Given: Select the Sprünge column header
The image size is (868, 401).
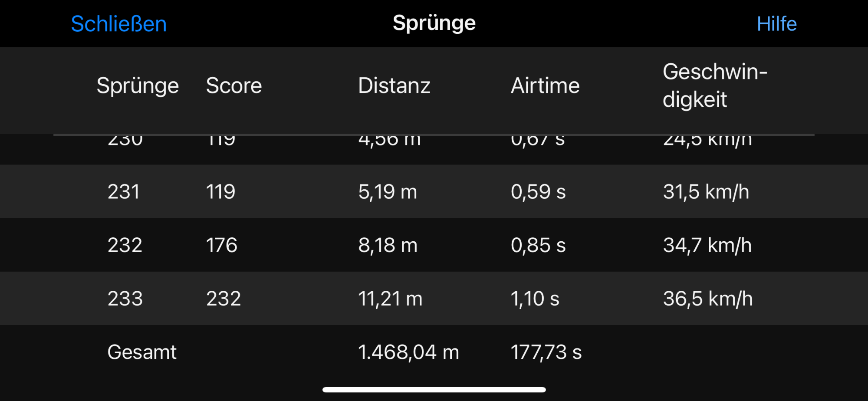Looking at the screenshot, I should [x=138, y=85].
